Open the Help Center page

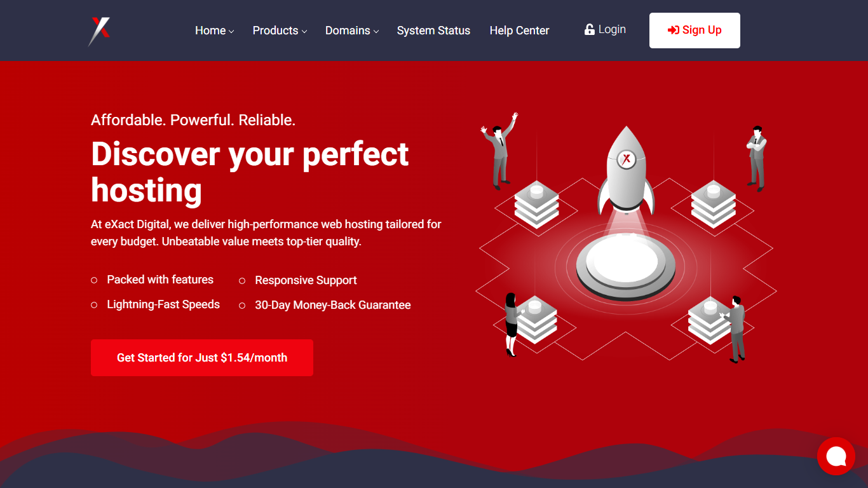tap(519, 30)
